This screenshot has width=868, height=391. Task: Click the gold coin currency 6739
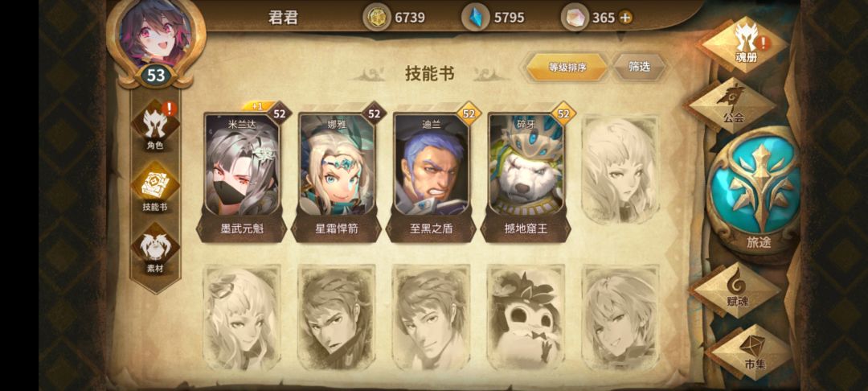pyautogui.click(x=395, y=18)
